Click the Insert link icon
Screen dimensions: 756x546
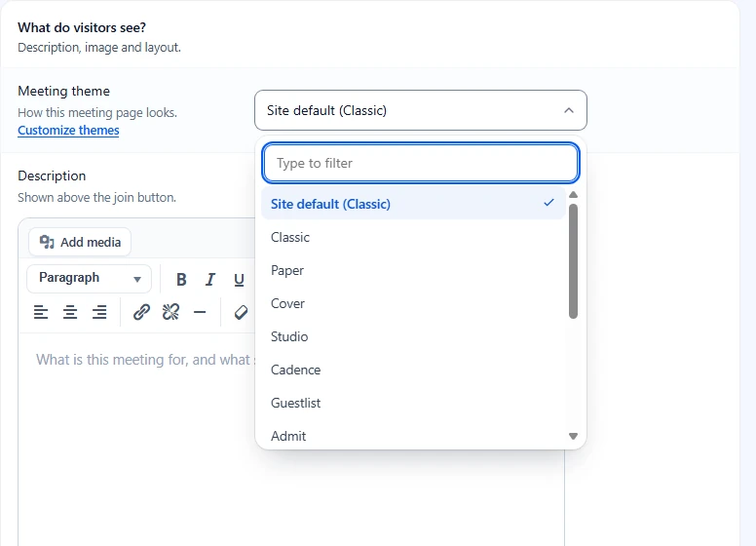pos(141,312)
